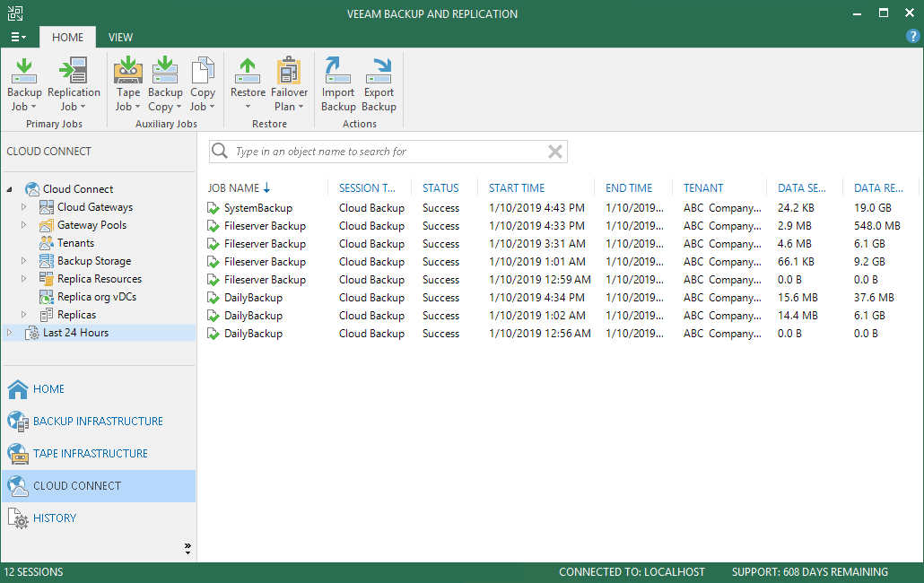The image size is (924, 583).
Task: Collapse the Cloud Connect tree root
Action: tap(10, 189)
